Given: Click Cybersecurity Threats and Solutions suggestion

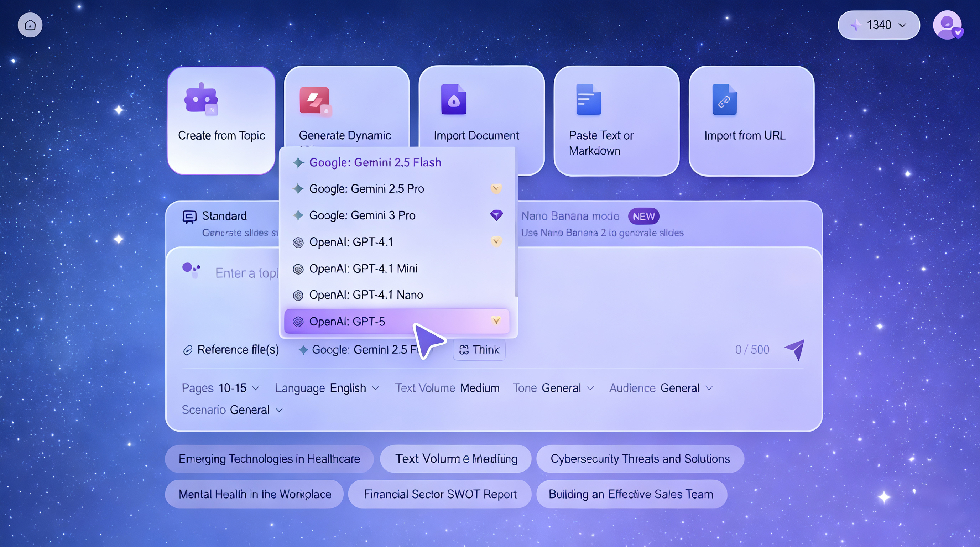Looking at the screenshot, I should pyautogui.click(x=640, y=459).
